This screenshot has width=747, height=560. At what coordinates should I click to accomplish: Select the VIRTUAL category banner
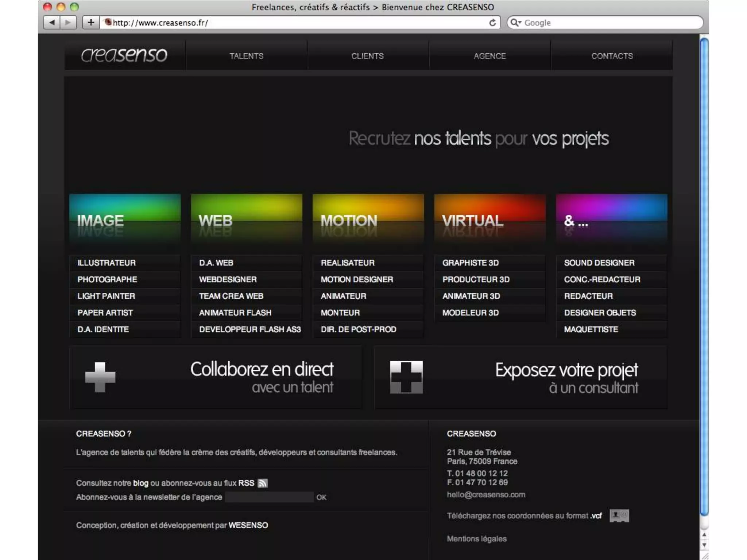(x=489, y=219)
